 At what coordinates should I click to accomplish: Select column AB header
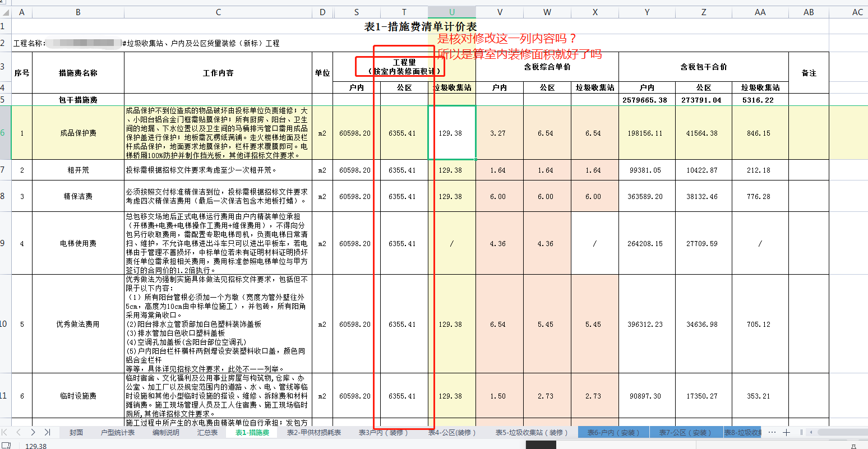click(809, 12)
